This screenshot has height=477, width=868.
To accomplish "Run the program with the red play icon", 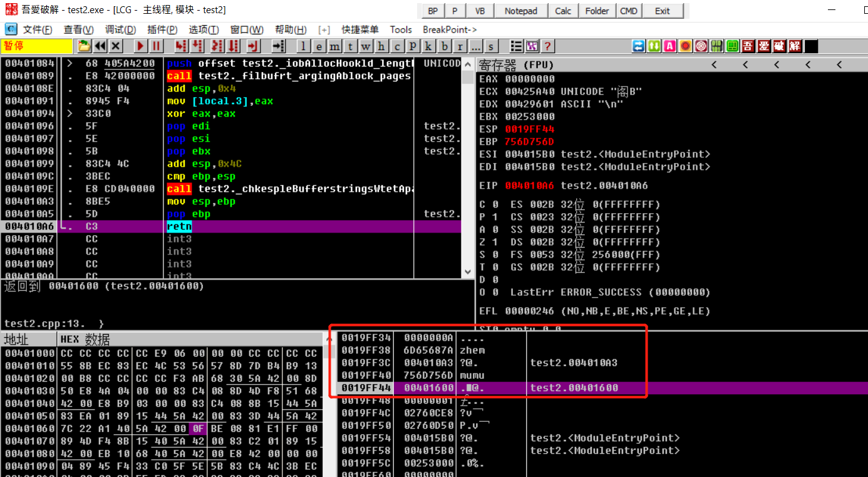I will (x=140, y=46).
